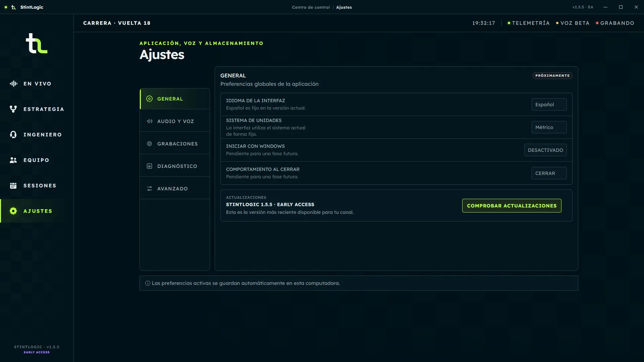Maximize the StintLogic window

[x=621, y=7]
